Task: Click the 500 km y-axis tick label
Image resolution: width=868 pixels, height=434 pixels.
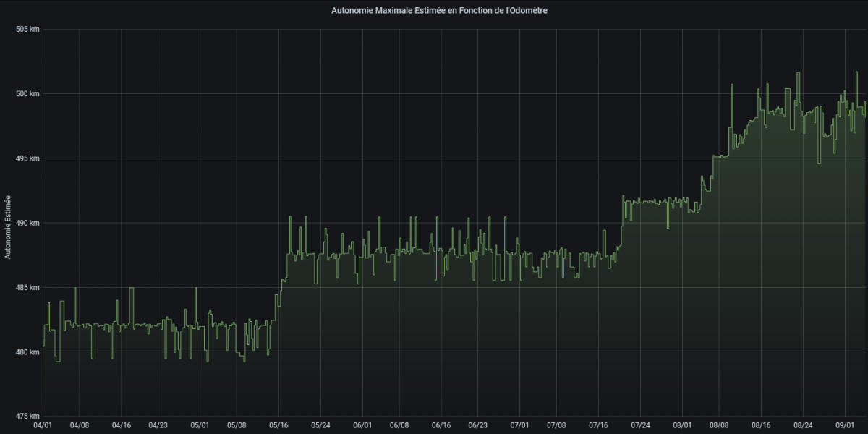Action: (27, 94)
